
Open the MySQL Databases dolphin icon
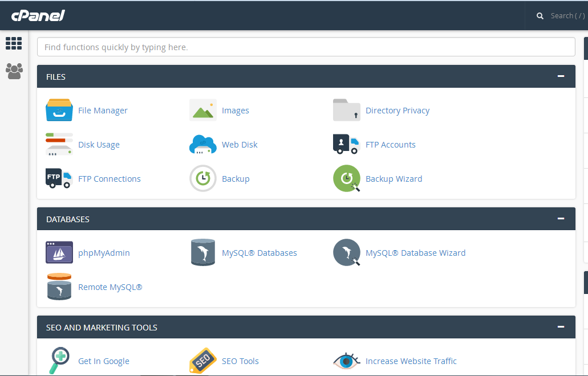coord(203,253)
